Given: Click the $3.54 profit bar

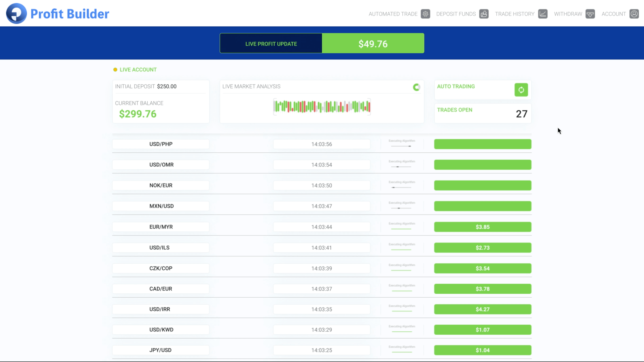Looking at the screenshot, I should click(x=483, y=269).
